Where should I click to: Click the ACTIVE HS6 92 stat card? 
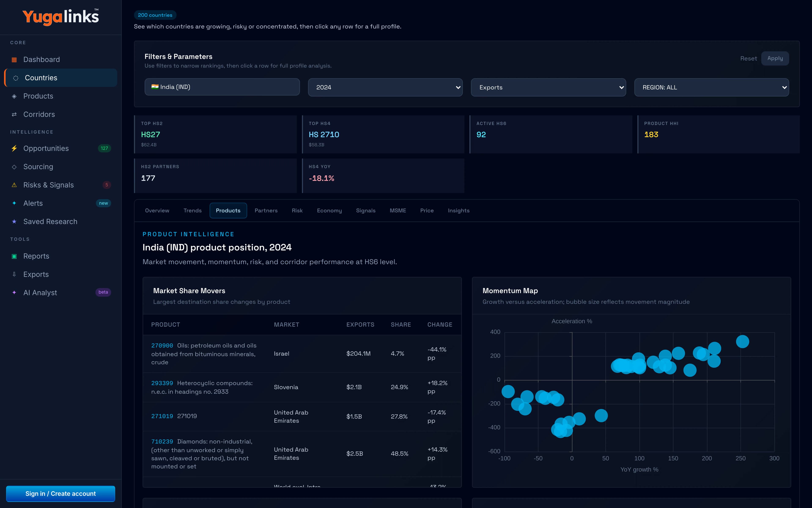[x=551, y=134]
